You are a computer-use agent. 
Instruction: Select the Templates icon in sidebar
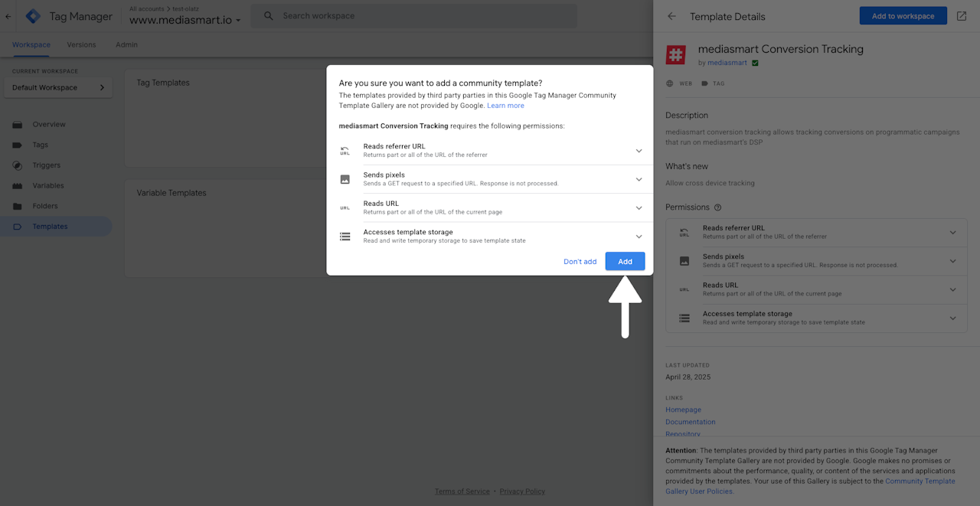click(17, 227)
